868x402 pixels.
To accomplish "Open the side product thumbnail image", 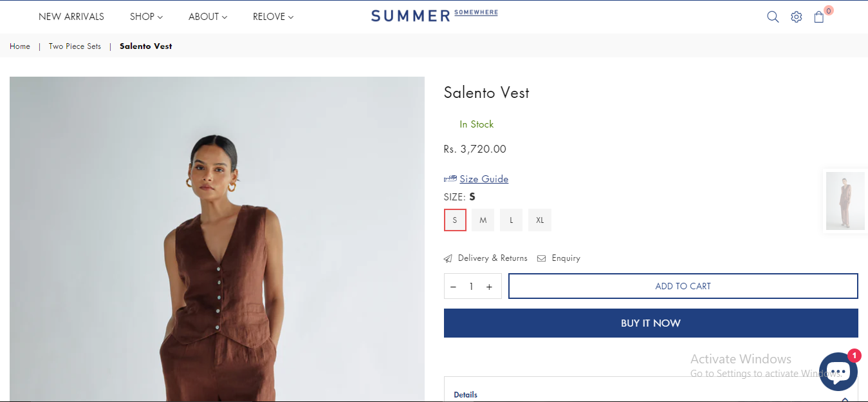I will [x=845, y=201].
